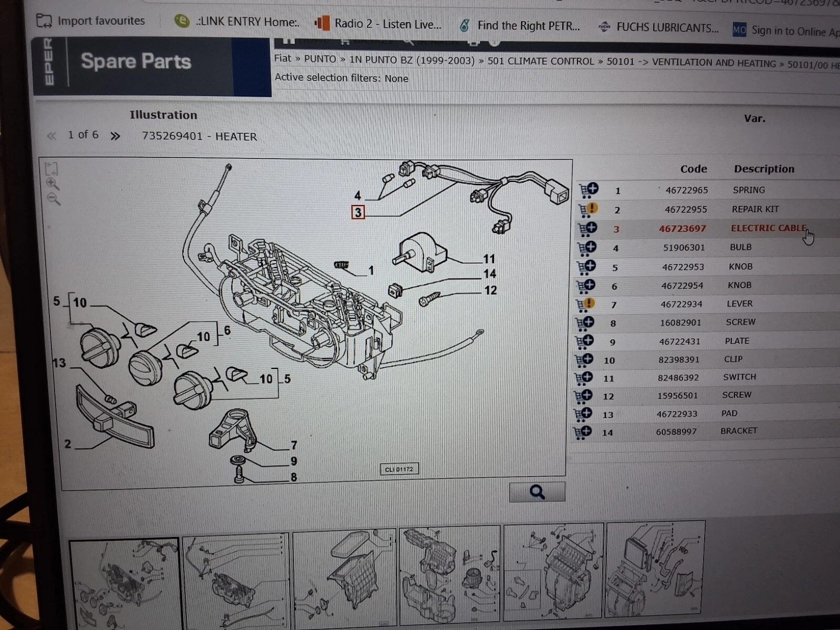
Task: Click callout number 3 in diagram
Action: pos(358,212)
